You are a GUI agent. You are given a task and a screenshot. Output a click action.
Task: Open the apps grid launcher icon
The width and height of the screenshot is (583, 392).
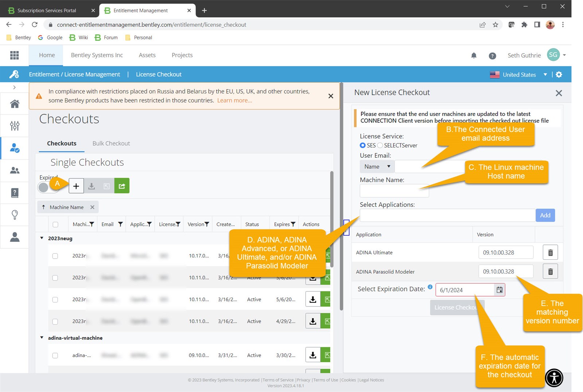(15, 55)
